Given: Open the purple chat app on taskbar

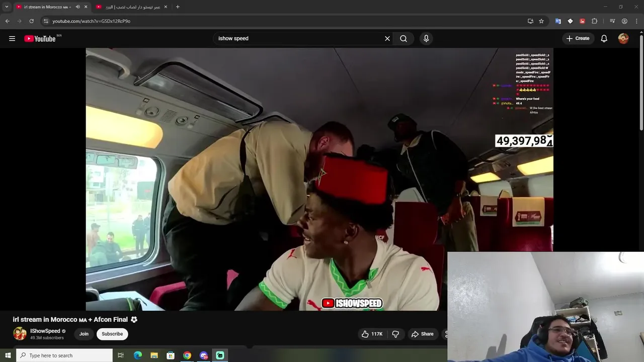Looking at the screenshot, I should [204, 355].
